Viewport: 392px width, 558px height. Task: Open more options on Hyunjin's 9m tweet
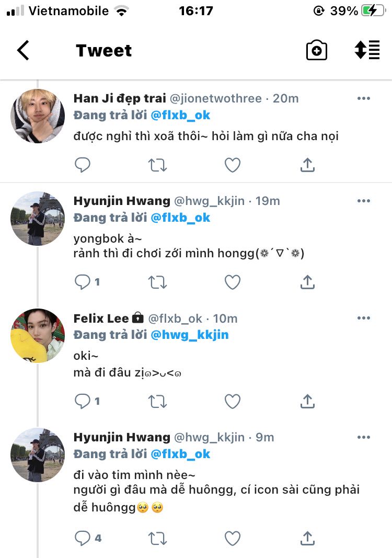(x=364, y=437)
